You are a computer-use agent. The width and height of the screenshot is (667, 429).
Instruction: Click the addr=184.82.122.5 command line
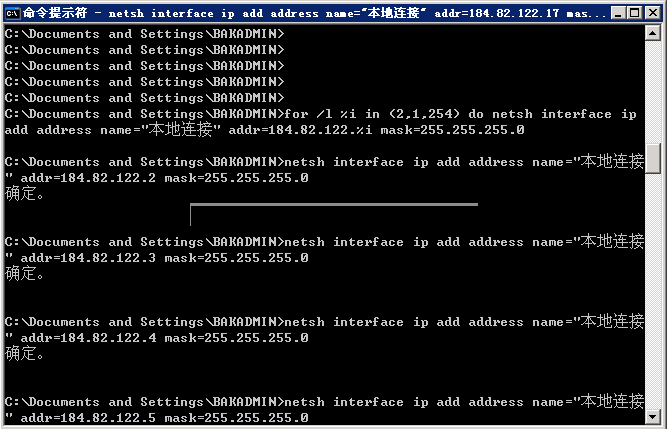point(324,409)
